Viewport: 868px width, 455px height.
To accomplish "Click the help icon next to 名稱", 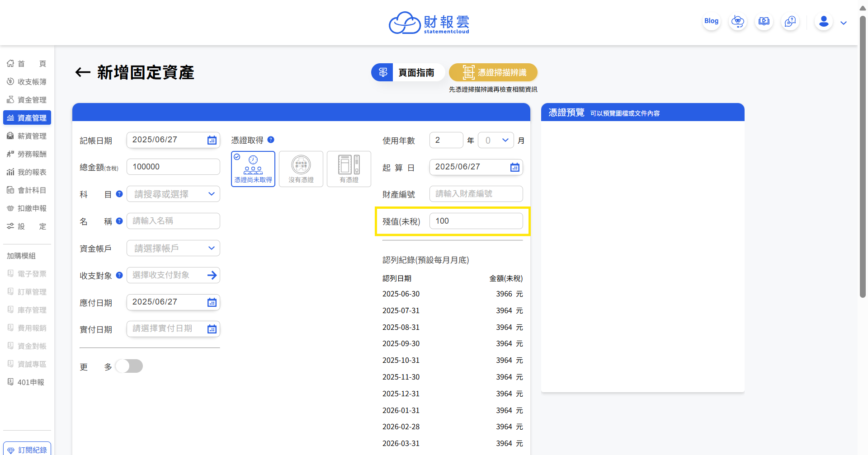I will tap(119, 221).
